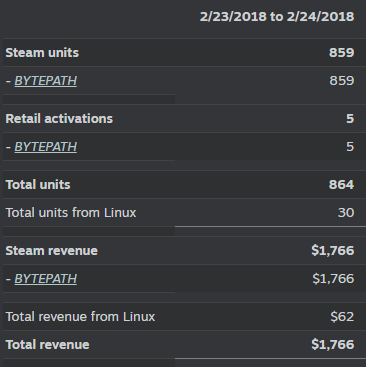The width and height of the screenshot is (366, 367).
Task: Select Total units from Linux label
Action: [x=71, y=213]
